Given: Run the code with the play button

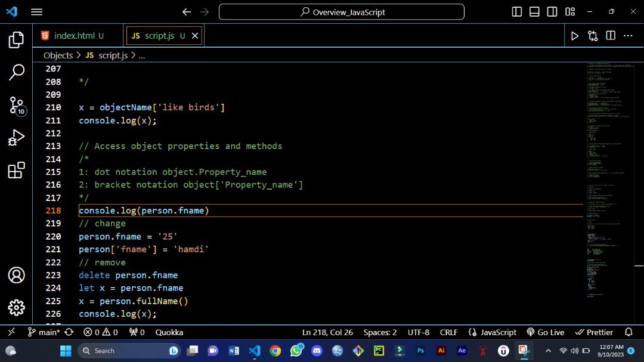Looking at the screenshot, I should (x=575, y=36).
